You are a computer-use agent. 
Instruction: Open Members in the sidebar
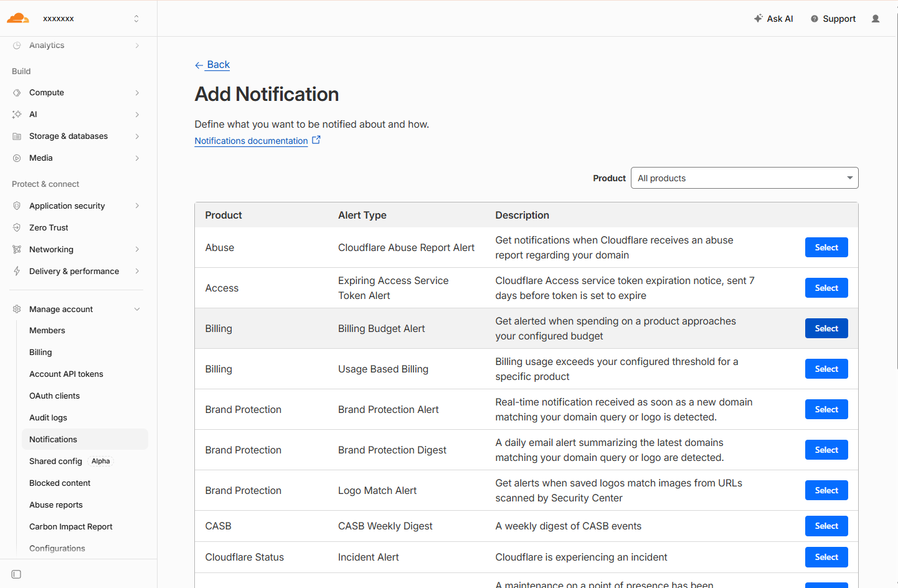point(85,331)
